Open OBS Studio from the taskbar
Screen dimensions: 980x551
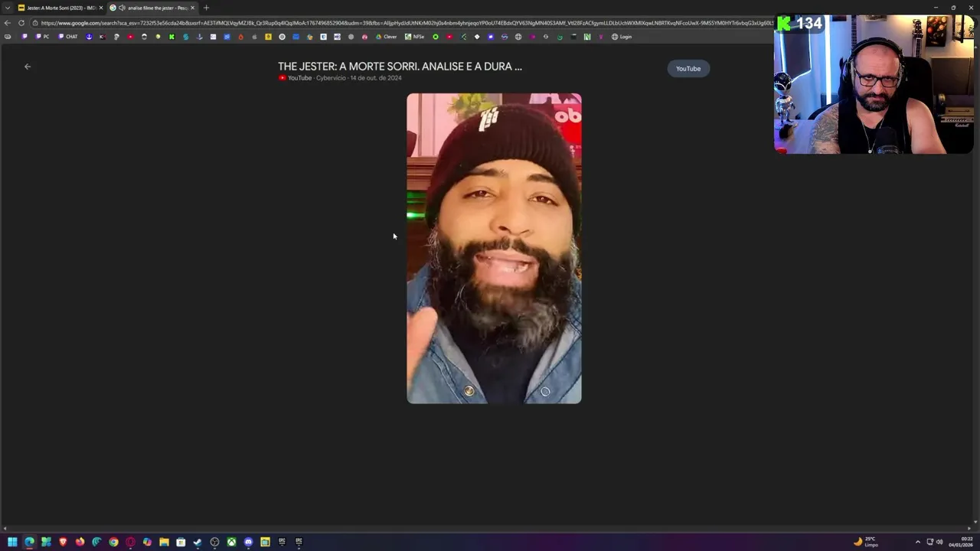point(214,542)
